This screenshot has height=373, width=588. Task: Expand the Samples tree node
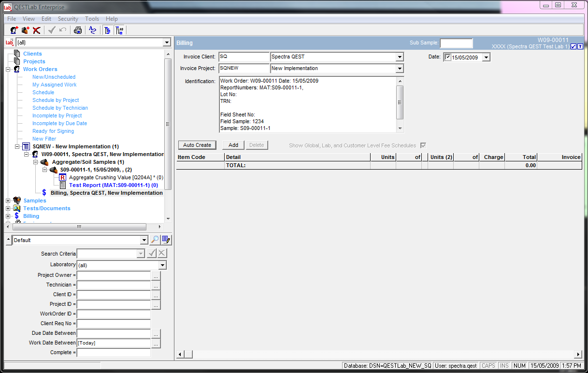click(x=8, y=201)
